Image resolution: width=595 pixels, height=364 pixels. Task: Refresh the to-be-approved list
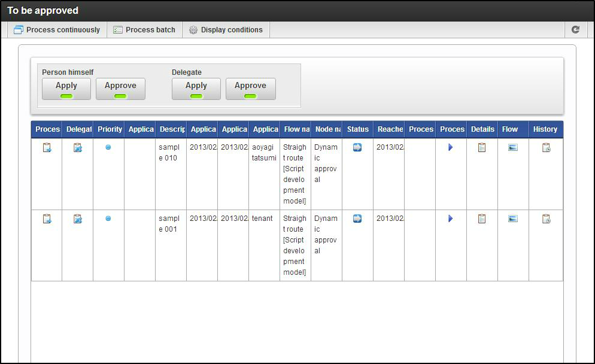(576, 29)
